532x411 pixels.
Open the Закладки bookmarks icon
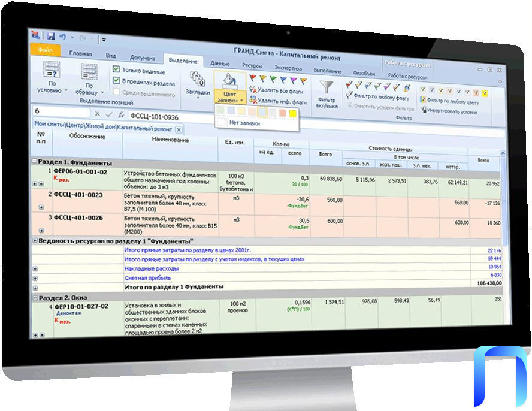[197, 78]
